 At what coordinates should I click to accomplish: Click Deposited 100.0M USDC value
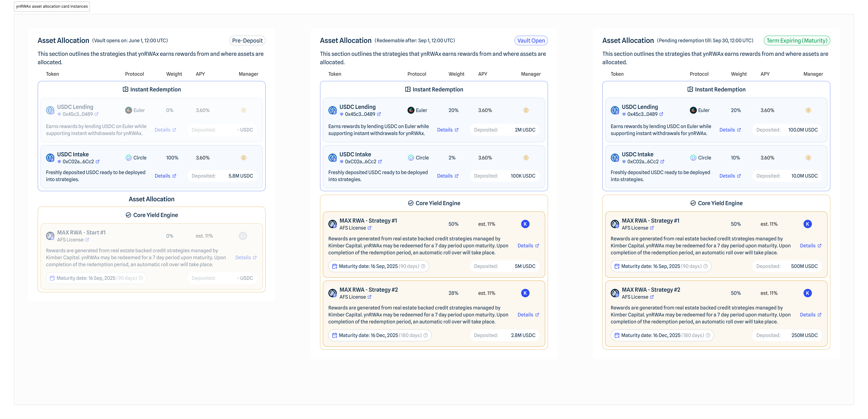[x=803, y=130]
